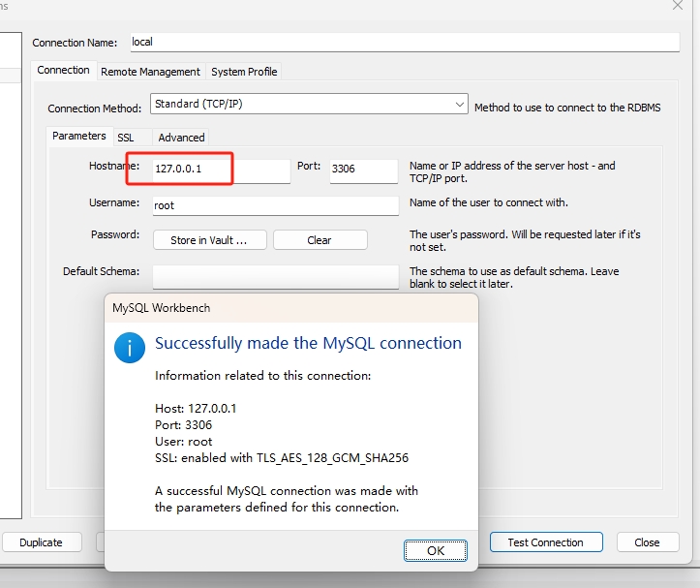Click the blue information icon in the dialog
The width and height of the screenshot is (700, 588).
(130, 348)
